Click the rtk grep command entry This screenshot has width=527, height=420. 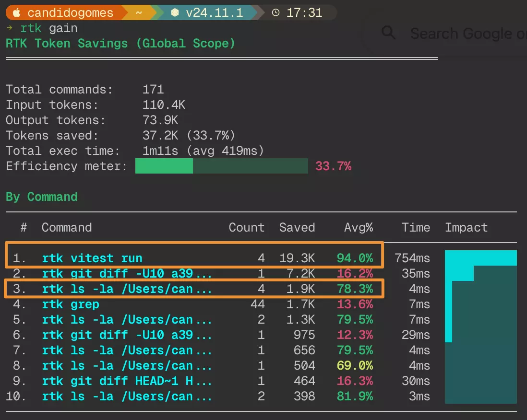tap(70, 304)
